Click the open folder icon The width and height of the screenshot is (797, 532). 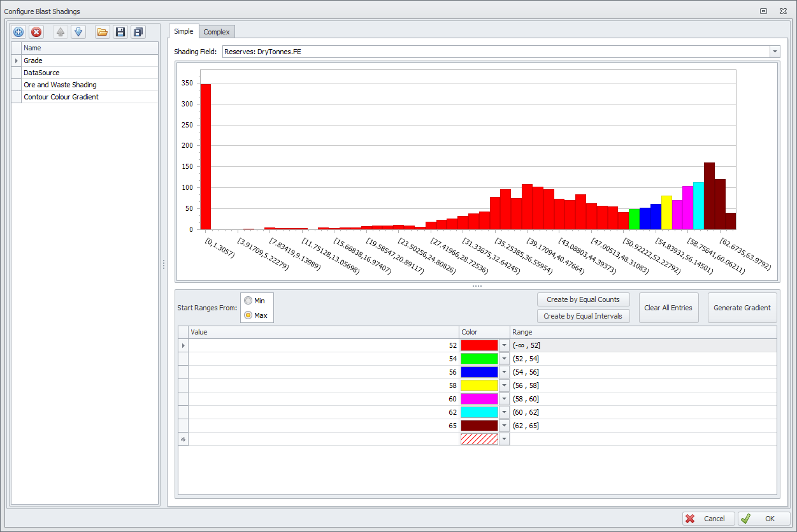(x=102, y=32)
